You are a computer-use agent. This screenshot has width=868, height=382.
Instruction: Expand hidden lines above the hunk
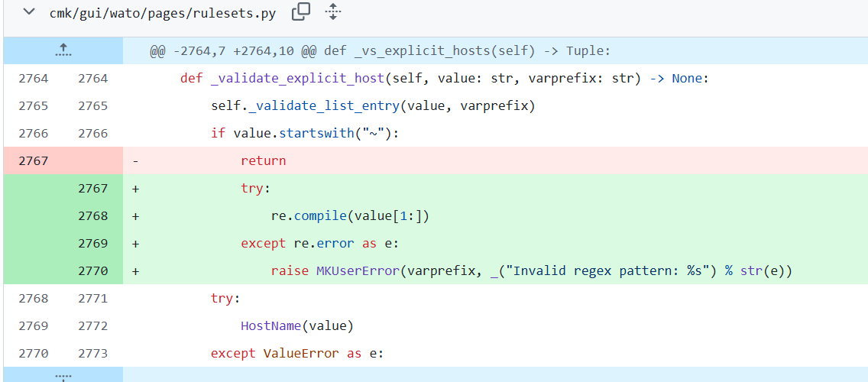[63, 50]
